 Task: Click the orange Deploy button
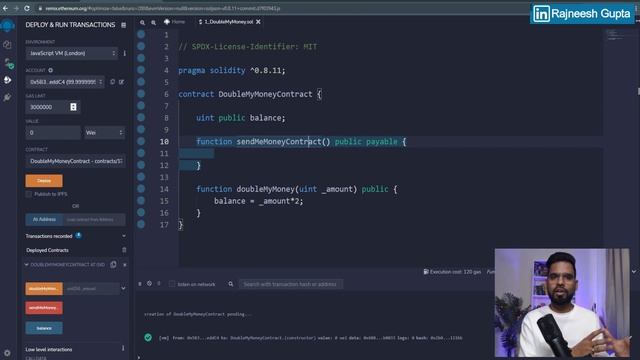click(44, 180)
